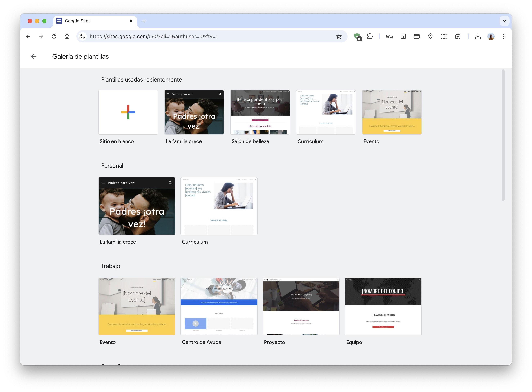Click the Plantillas usadas recientemente heading

click(142, 80)
